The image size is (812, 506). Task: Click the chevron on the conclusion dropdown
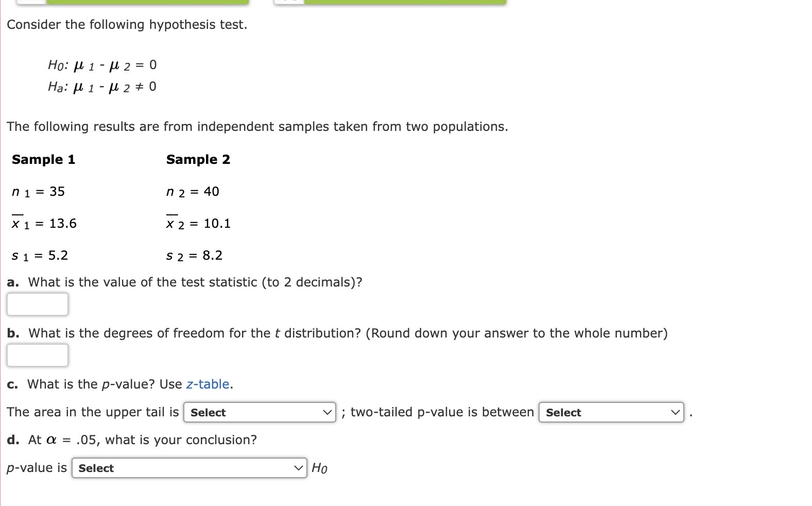coord(299,468)
